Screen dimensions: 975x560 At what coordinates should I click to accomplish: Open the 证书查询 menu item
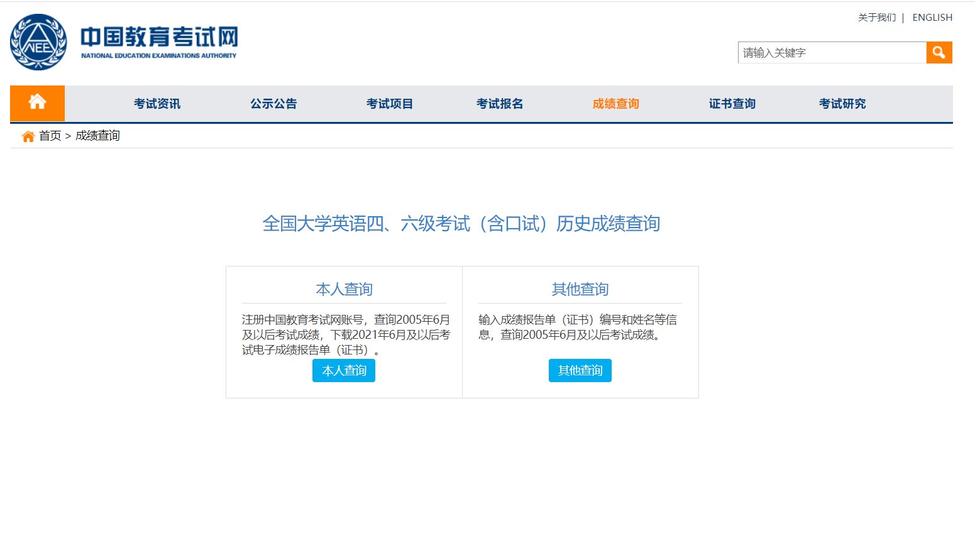732,104
